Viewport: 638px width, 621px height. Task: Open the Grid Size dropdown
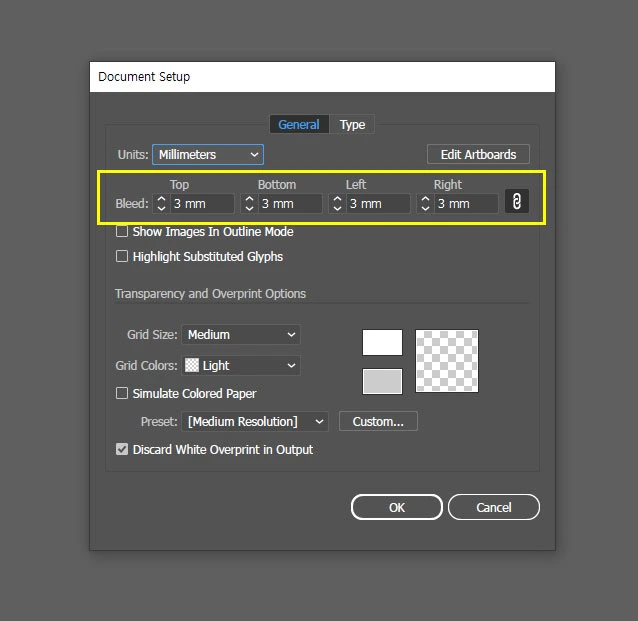(241, 335)
